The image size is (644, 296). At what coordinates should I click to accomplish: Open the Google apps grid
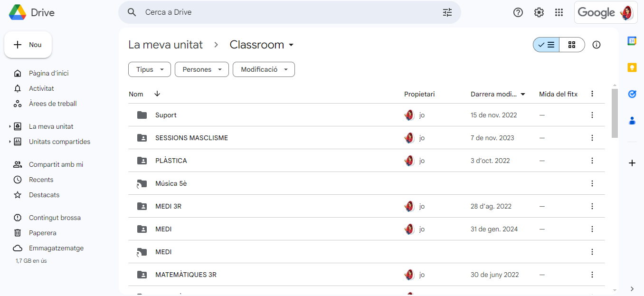[x=559, y=12]
